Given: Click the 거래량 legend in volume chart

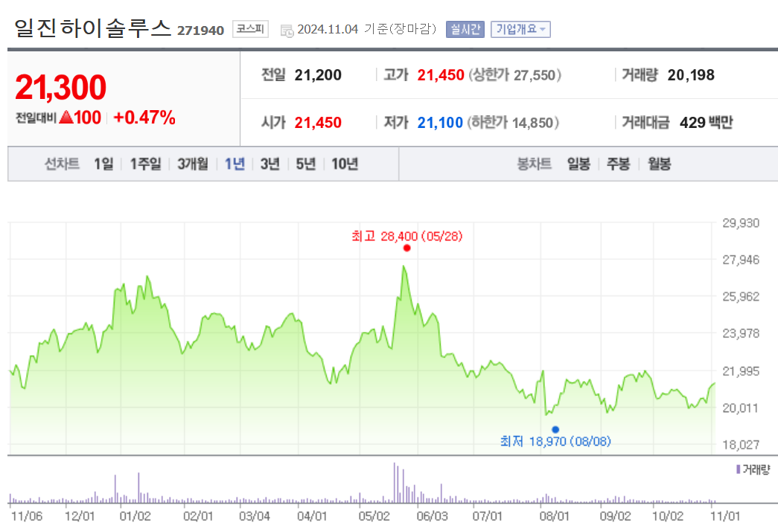Looking at the screenshot, I should (x=753, y=469).
